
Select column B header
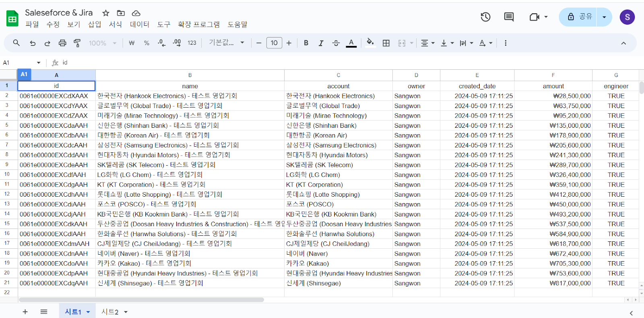coord(190,75)
